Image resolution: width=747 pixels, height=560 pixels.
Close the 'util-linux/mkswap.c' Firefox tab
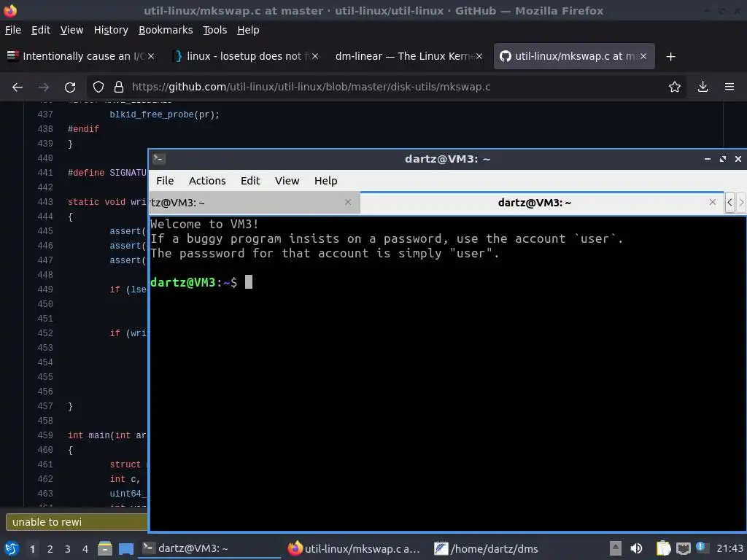pos(643,56)
